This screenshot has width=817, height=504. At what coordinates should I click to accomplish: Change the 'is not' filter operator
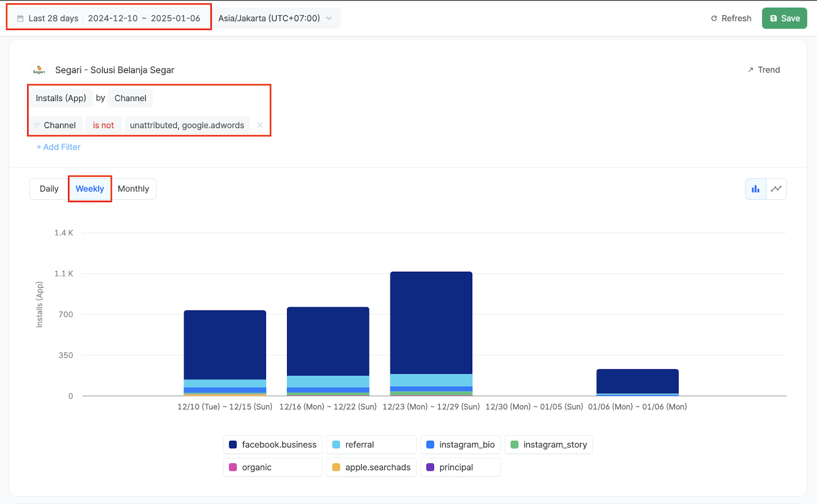click(103, 125)
